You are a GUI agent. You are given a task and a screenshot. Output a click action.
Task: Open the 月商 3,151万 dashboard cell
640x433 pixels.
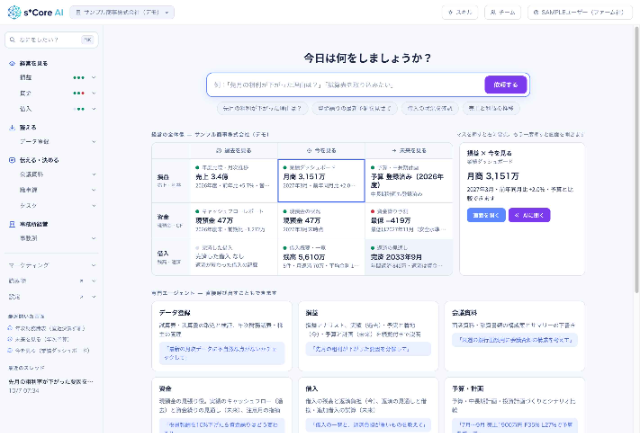point(321,180)
